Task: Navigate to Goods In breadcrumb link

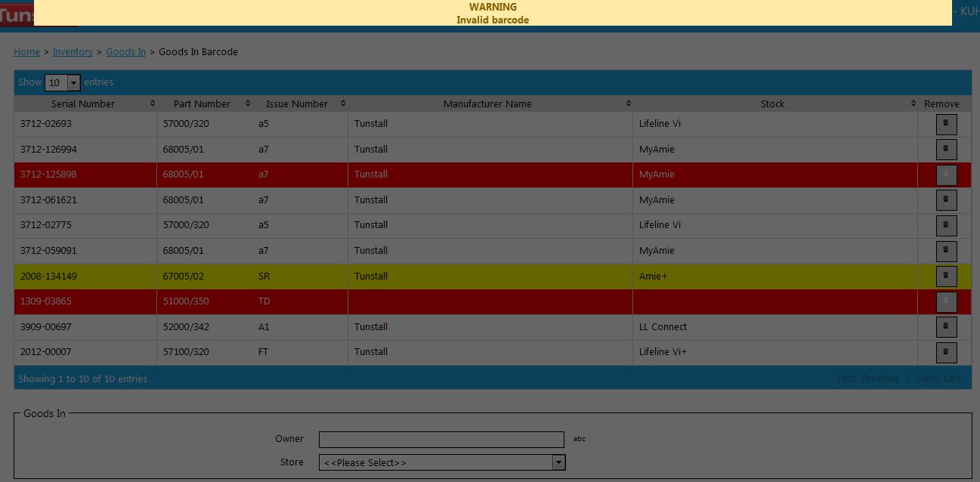Action: (x=125, y=52)
